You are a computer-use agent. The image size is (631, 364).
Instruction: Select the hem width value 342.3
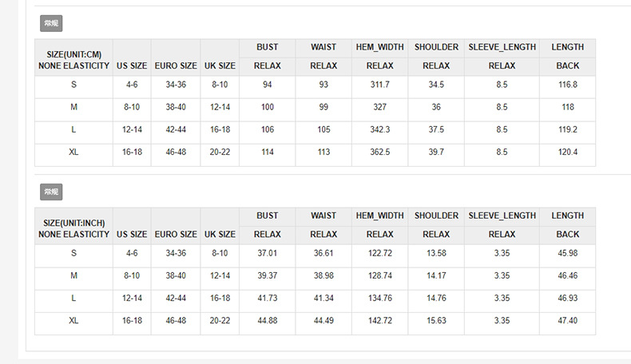379,129
